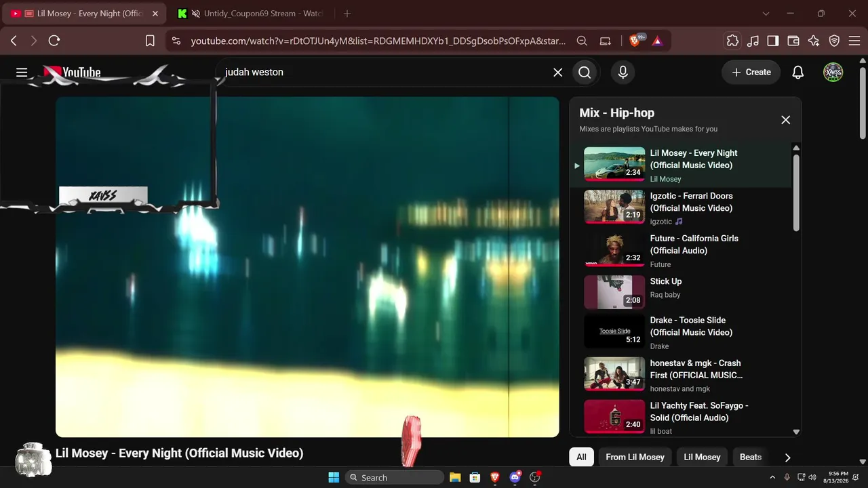868x488 pixels.
Task: Open the browser zoom indicator
Action: point(582,41)
